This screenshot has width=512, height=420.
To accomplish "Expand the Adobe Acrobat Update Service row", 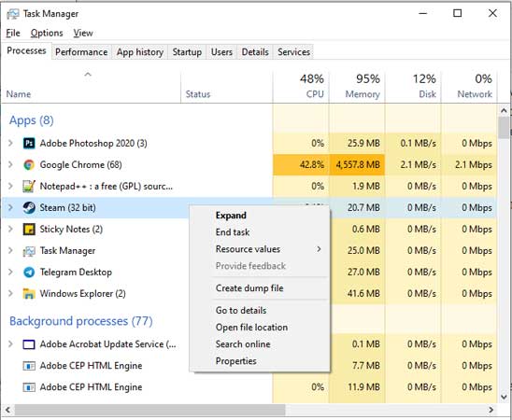I will [10, 344].
